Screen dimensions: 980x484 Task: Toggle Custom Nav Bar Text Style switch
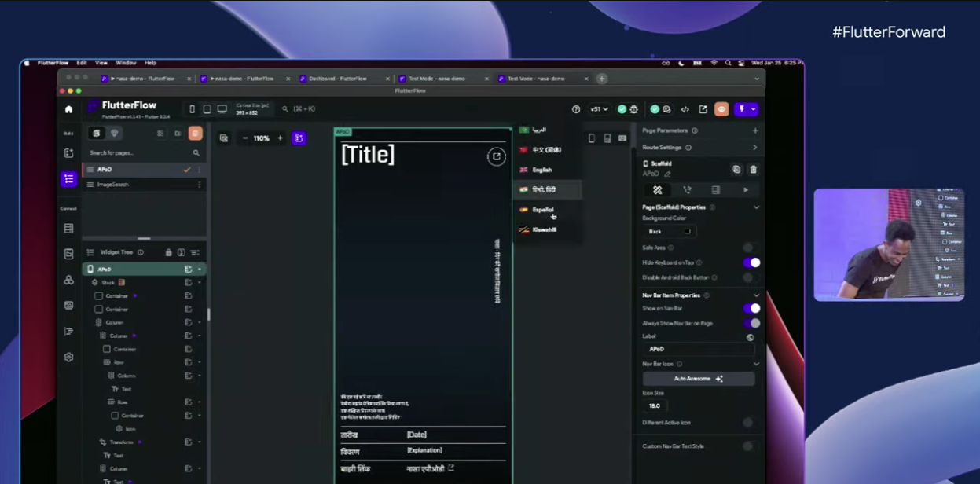point(751,445)
